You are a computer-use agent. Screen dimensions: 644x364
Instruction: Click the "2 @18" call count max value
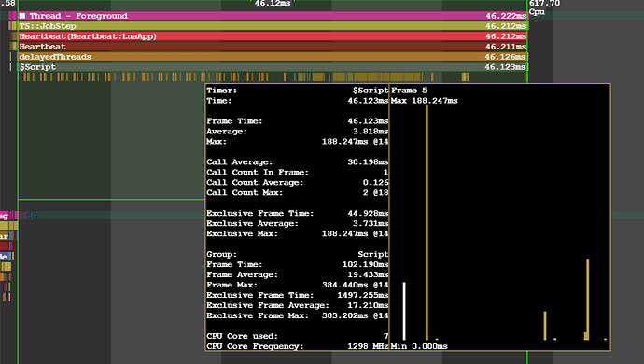[375, 192]
